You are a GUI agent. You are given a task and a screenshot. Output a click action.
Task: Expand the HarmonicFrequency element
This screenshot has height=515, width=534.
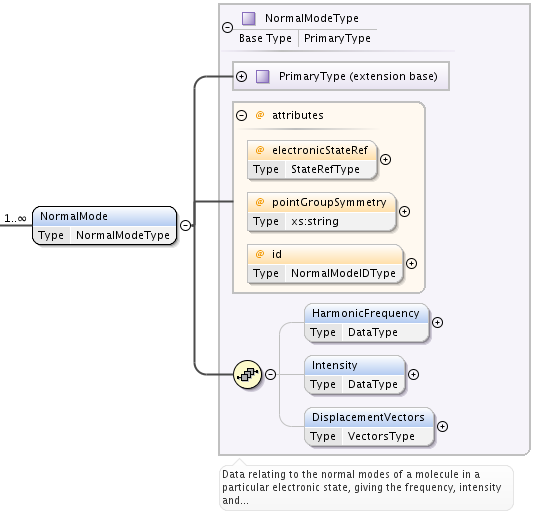[437, 323]
